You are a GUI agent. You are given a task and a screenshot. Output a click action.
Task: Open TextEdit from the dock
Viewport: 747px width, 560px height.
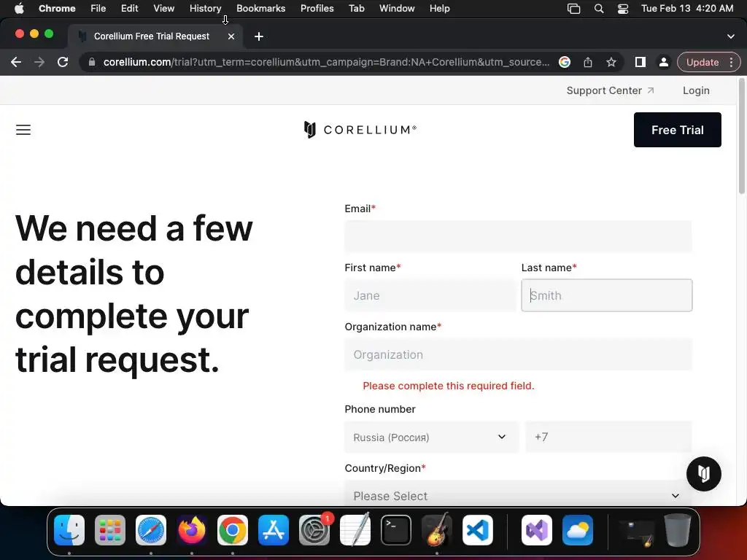click(355, 530)
